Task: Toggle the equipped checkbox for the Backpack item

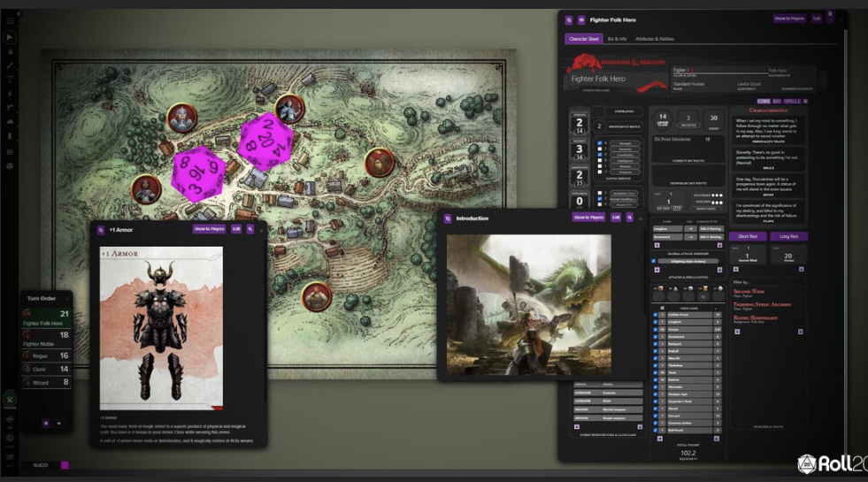Action: pos(655,344)
